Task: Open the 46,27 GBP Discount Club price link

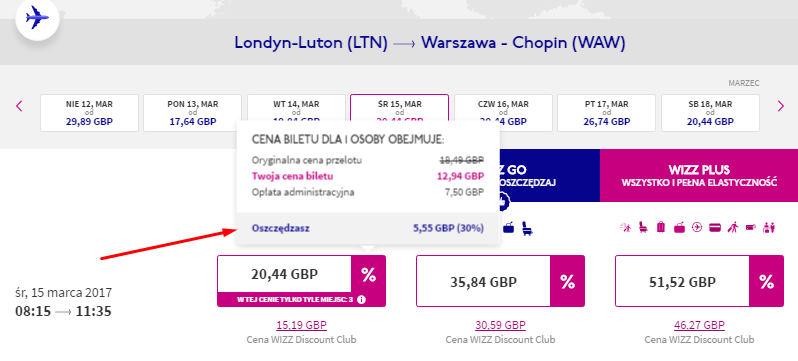Action: [699, 325]
